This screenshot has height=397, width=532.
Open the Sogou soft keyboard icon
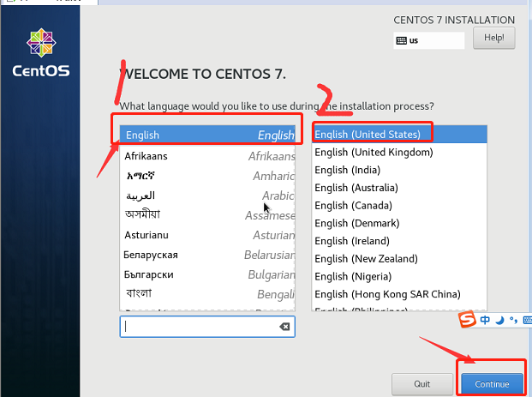tap(528, 320)
